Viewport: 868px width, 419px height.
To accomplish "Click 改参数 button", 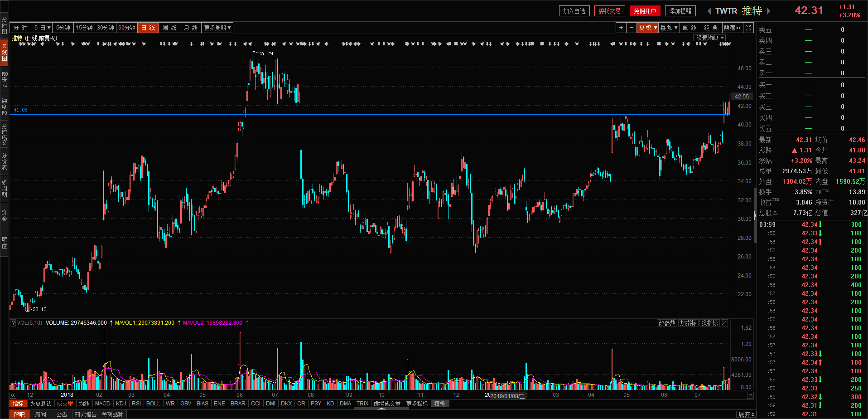I will point(667,323).
